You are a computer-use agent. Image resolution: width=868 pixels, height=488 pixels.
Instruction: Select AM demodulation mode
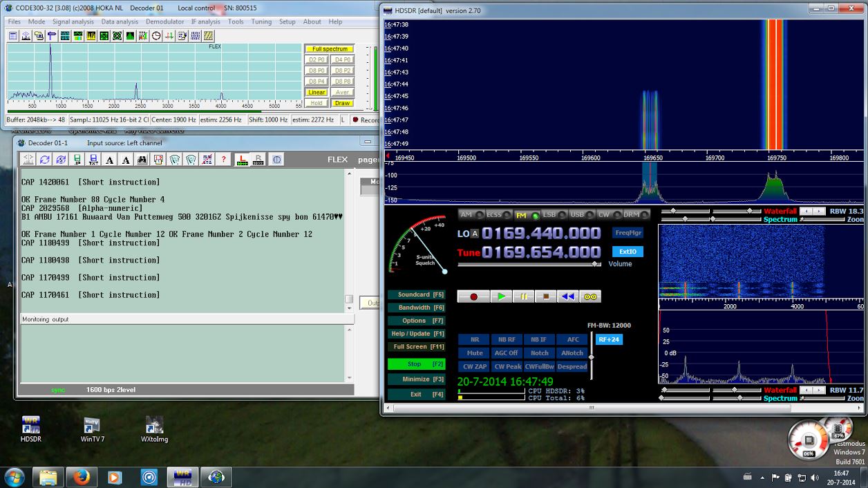(x=470, y=215)
